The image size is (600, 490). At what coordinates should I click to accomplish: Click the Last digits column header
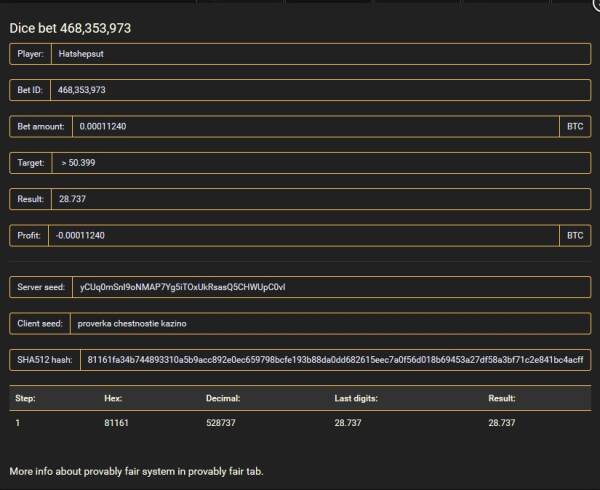[x=355, y=398]
